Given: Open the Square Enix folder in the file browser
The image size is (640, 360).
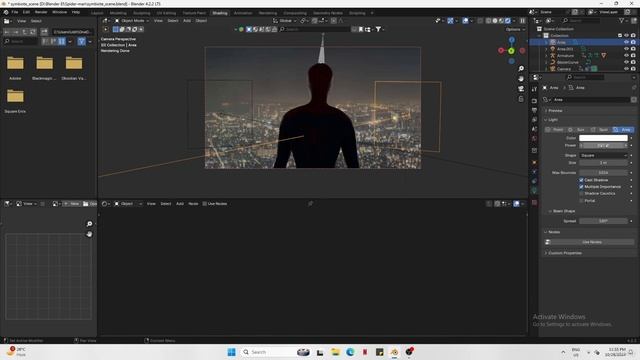Looking at the screenshot, I should point(15,100).
